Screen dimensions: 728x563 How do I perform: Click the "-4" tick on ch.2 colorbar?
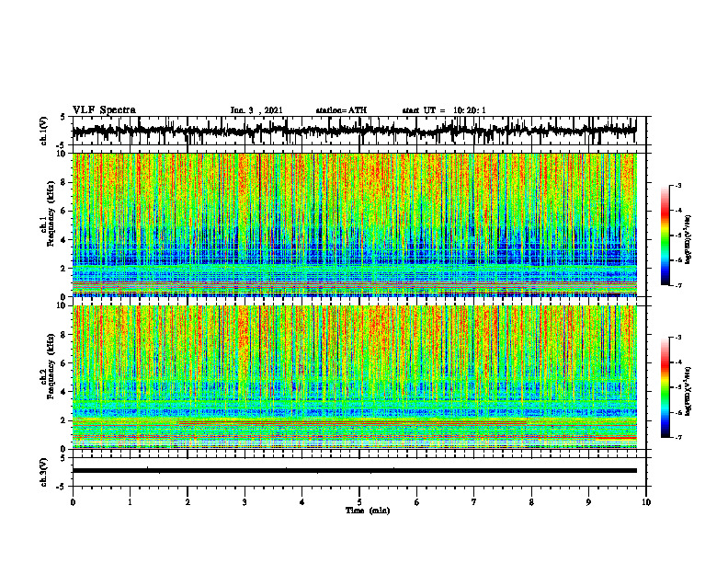click(x=678, y=362)
